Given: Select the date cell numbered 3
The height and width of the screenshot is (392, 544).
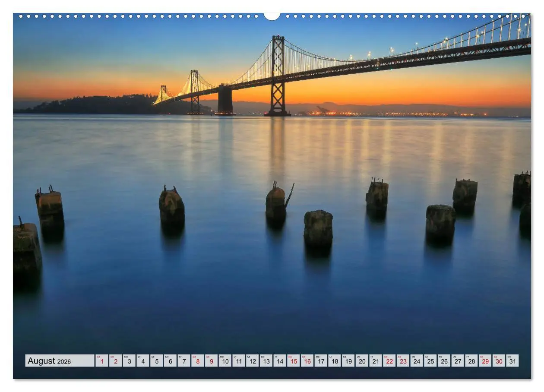Looking at the screenshot, I should 129,361.
